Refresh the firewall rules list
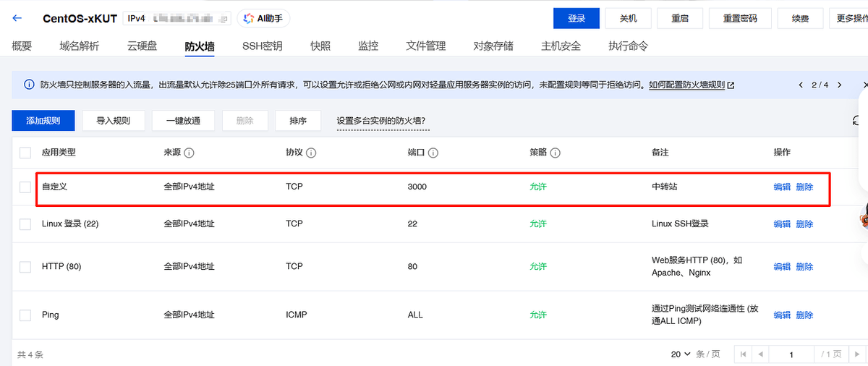Screen dimensions: 868x366 coord(856,121)
